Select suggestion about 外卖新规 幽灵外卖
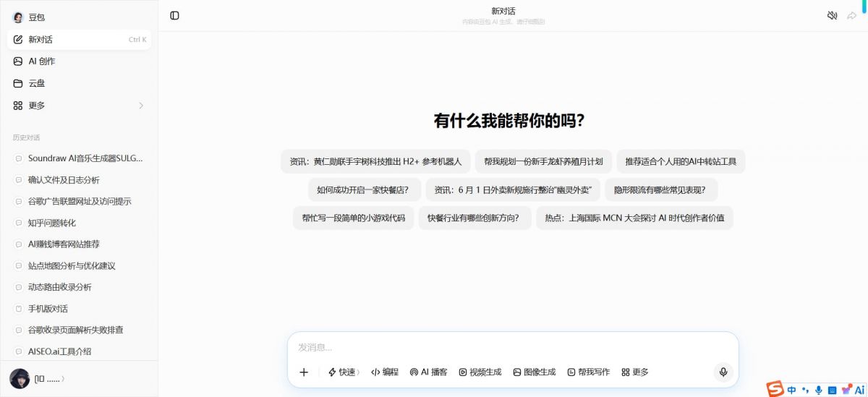 click(513, 190)
